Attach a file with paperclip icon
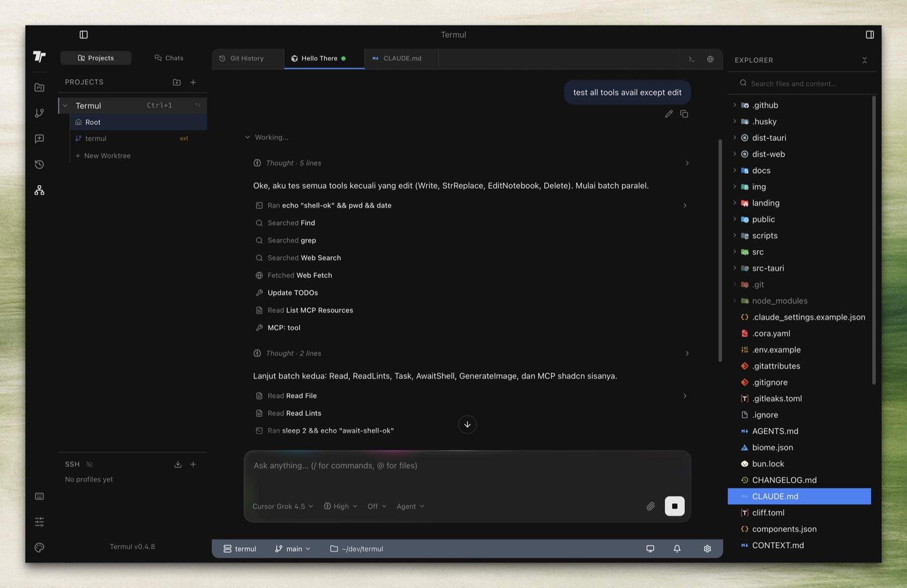The image size is (907, 588). coord(651,506)
